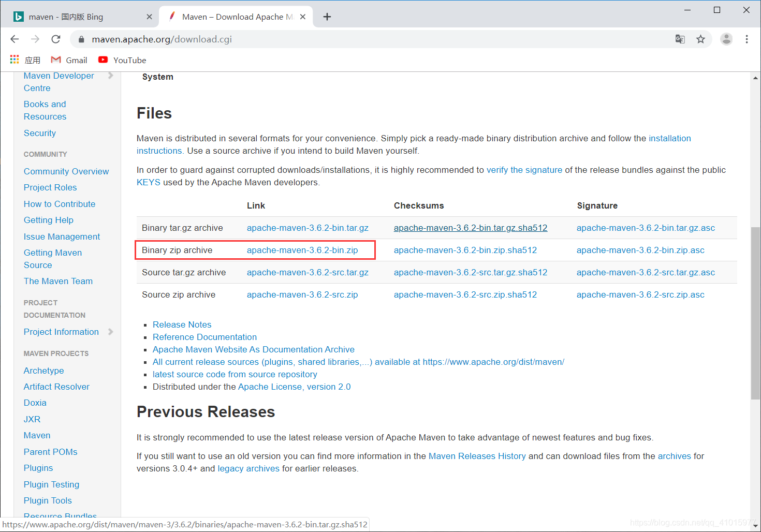Open bin.tar.gz.asc signature link
761x532 pixels.
click(646, 228)
